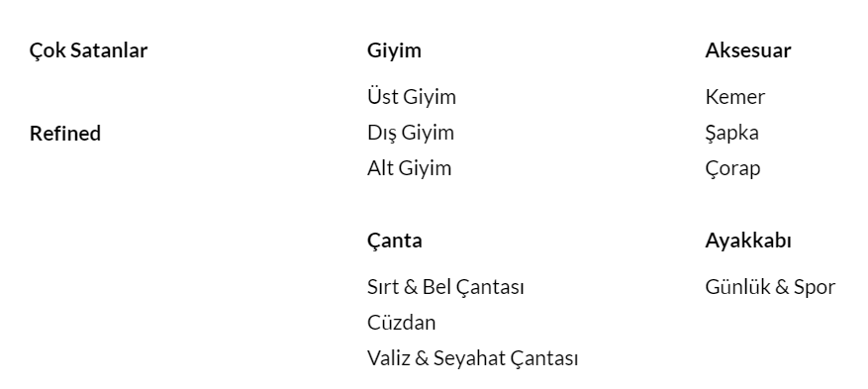Select the Ayakkabı heading
This screenshot has height=389, width=868.
click(x=748, y=241)
